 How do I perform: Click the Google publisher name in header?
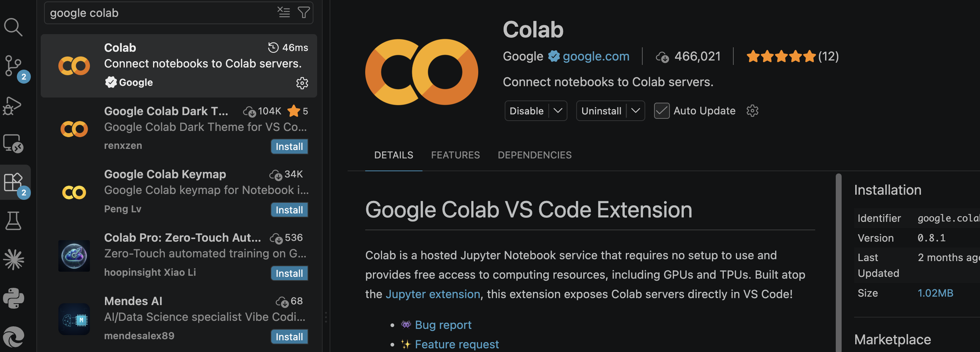click(x=523, y=56)
